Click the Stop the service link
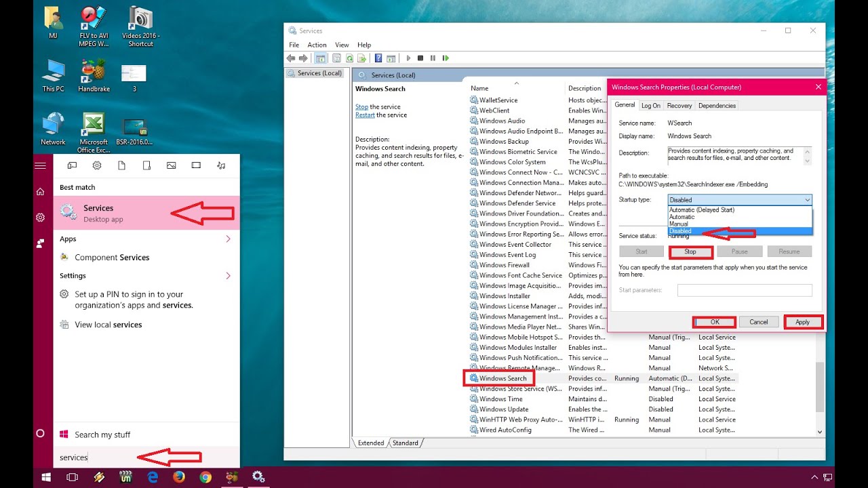This screenshot has height=488, width=868. 362,107
